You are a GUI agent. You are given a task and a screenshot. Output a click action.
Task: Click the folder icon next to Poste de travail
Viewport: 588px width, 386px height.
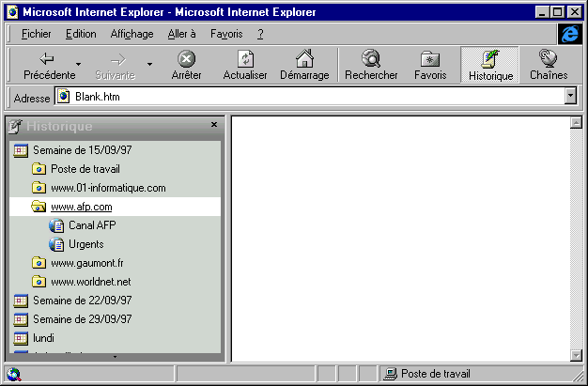click(x=39, y=169)
